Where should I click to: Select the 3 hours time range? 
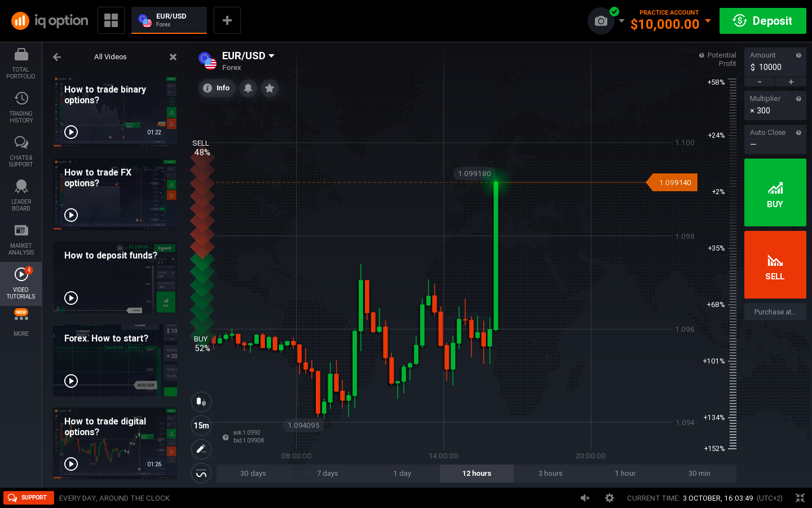click(x=550, y=474)
